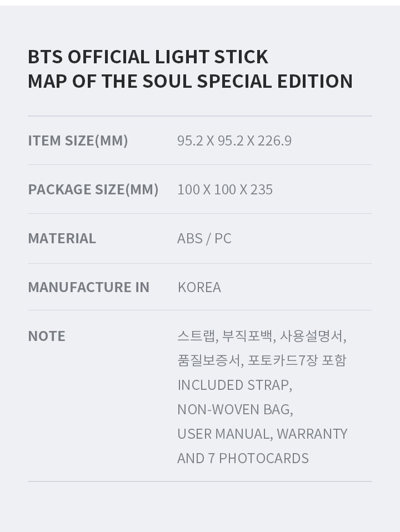Screen dimensions: 400x532
Task: Select the "NON-WOVEN BAG," note line
Action: [x=235, y=409]
